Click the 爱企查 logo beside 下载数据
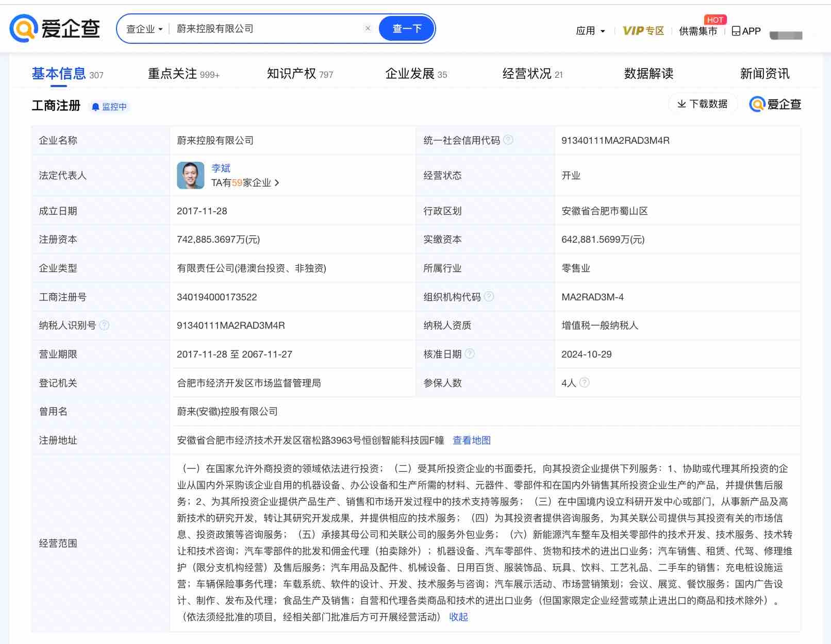The image size is (831, 644). click(775, 104)
